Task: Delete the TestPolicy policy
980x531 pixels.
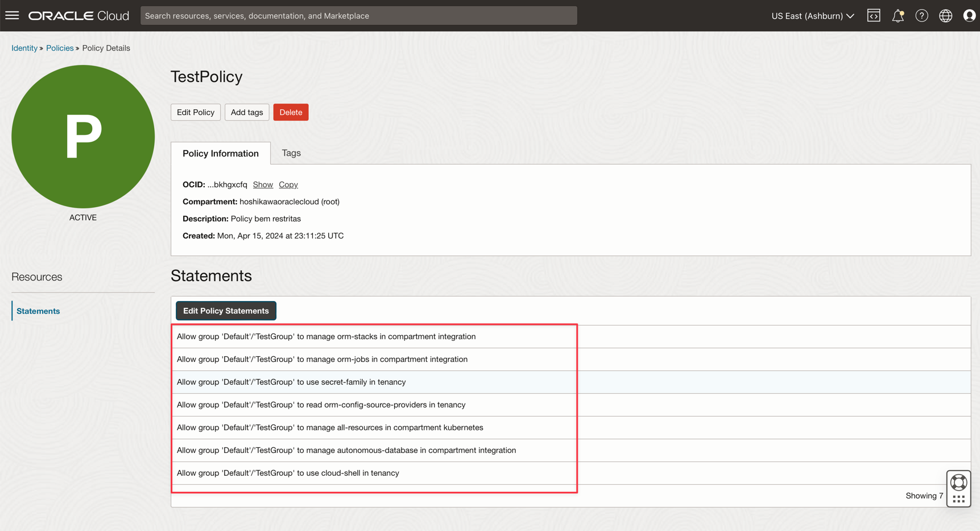Action: tap(291, 112)
